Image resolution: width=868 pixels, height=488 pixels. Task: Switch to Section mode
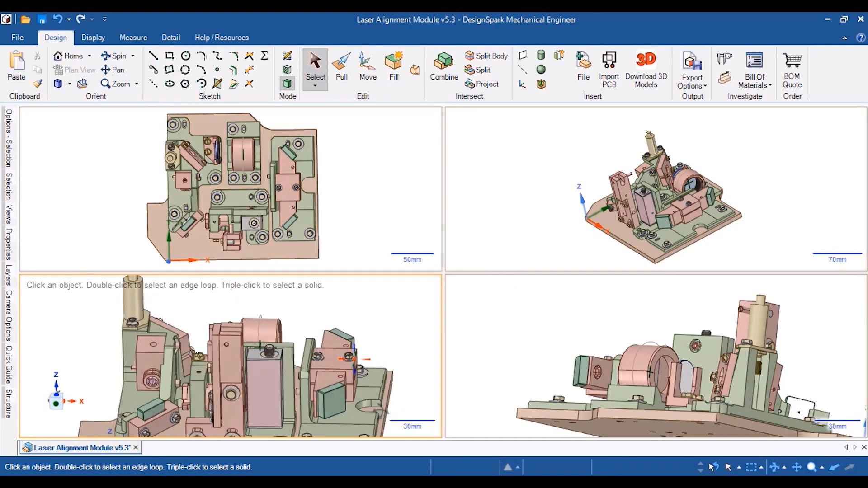287,70
